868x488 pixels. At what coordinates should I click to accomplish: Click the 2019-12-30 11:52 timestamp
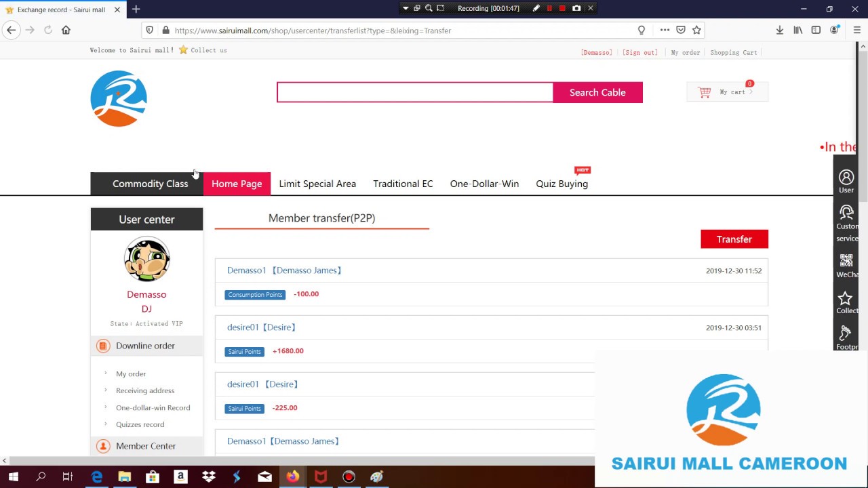pos(734,270)
